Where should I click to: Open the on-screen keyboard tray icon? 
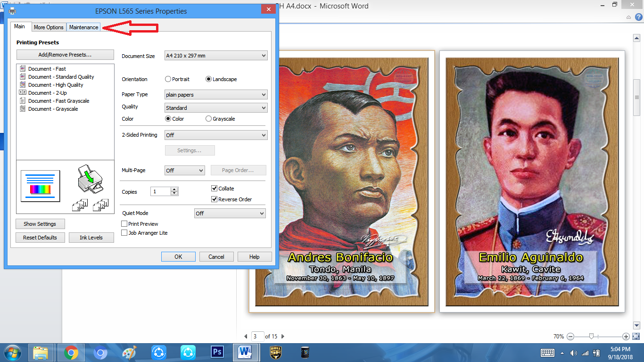[547, 353]
